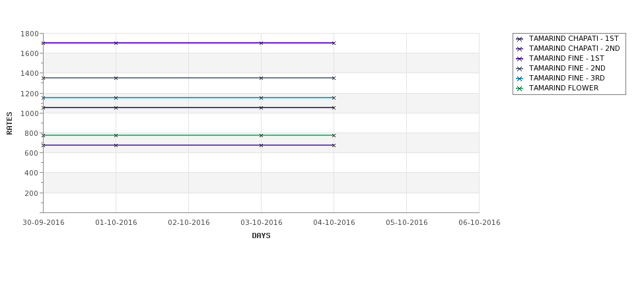Screen dimensions: 644x283
Task: Click the RATES axis title
Action: [9, 123]
